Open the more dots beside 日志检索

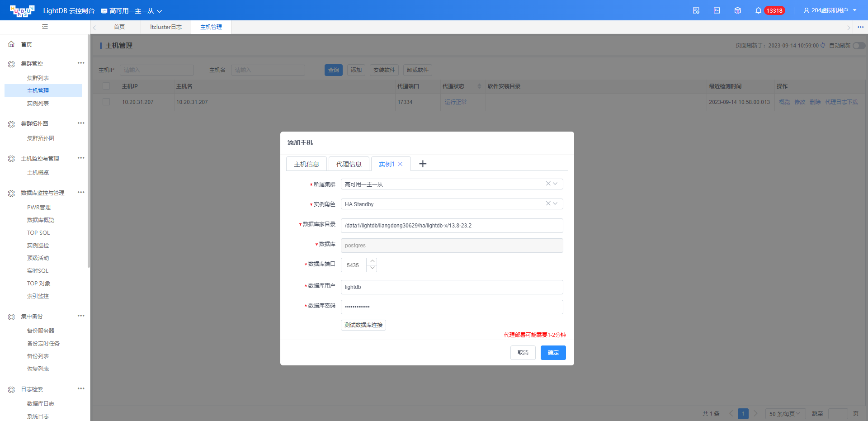point(81,388)
